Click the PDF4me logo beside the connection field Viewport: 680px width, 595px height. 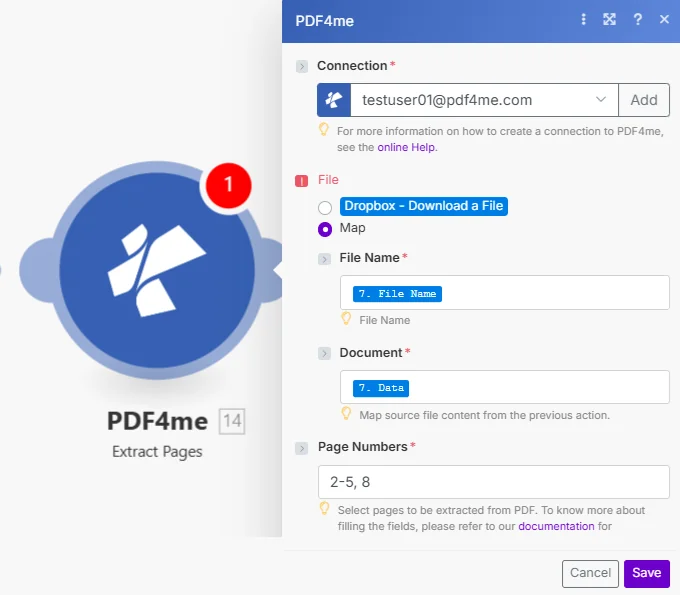click(x=334, y=100)
